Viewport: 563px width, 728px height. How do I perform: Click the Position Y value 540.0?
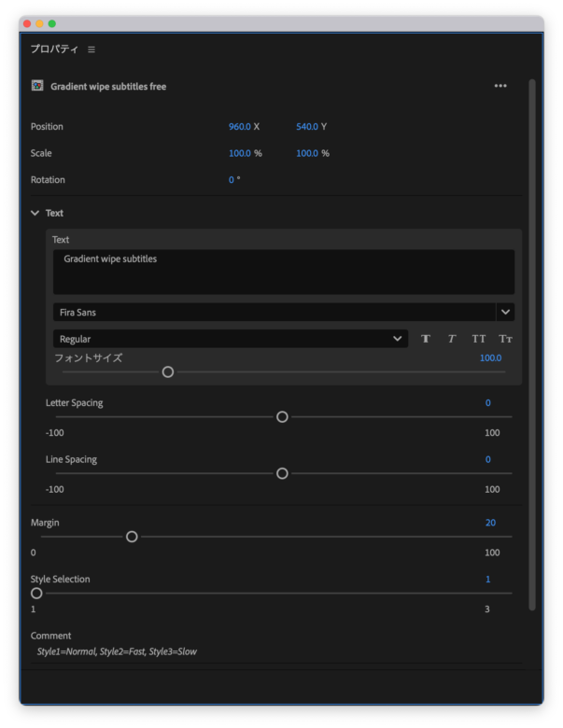[x=307, y=127]
